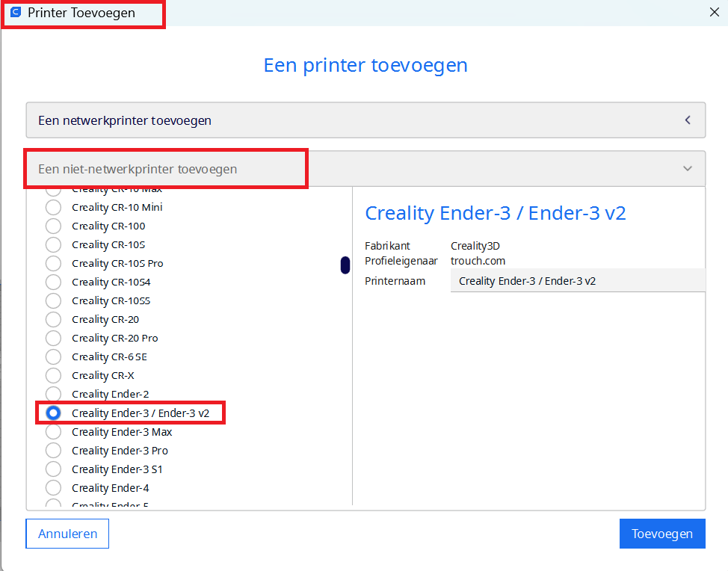Select Creality CR-10 Mini radio button
Screen dimensions: 728x571
pos(53,207)
